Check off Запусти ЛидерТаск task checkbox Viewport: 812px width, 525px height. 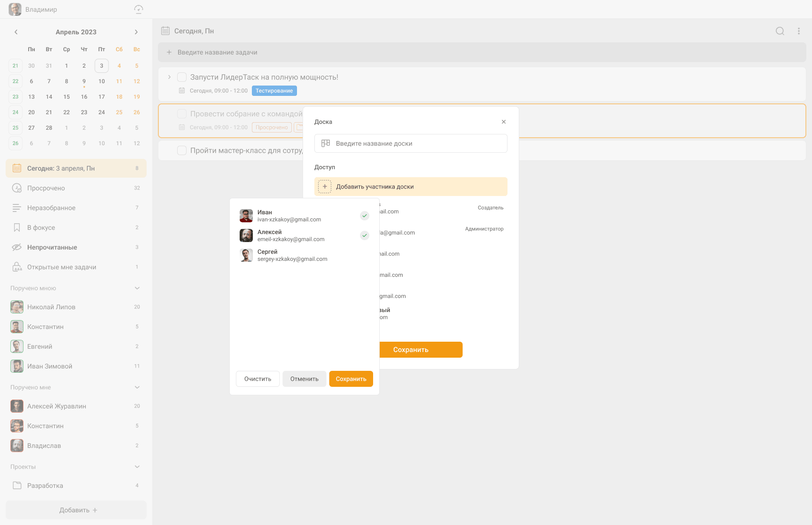(182, 77)
